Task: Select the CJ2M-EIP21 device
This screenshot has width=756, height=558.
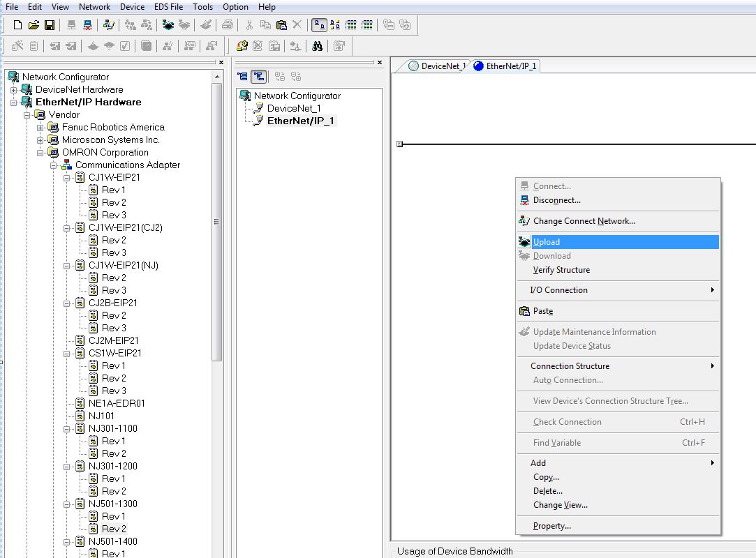Action: coord(113,340)
